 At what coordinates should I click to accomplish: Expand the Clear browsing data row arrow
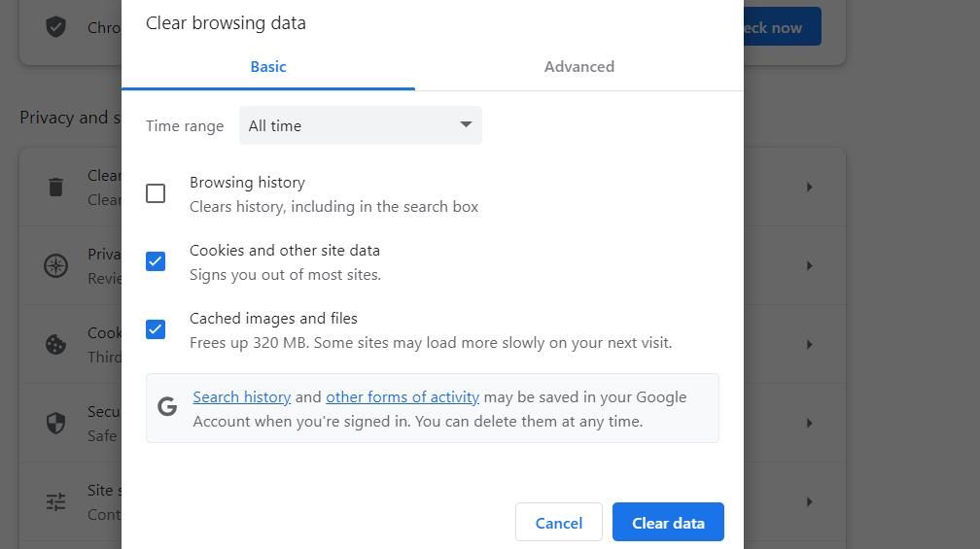[x=809, y=187]
